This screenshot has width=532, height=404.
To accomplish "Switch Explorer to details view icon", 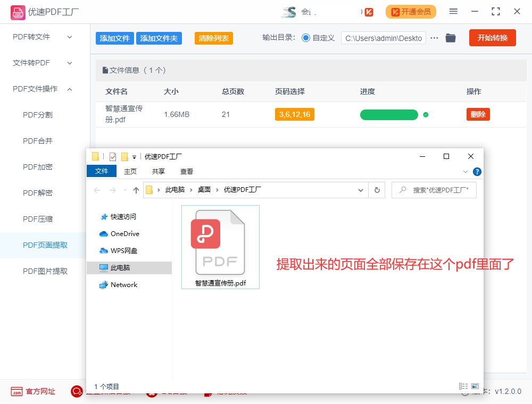I will [x=463, y=386].
